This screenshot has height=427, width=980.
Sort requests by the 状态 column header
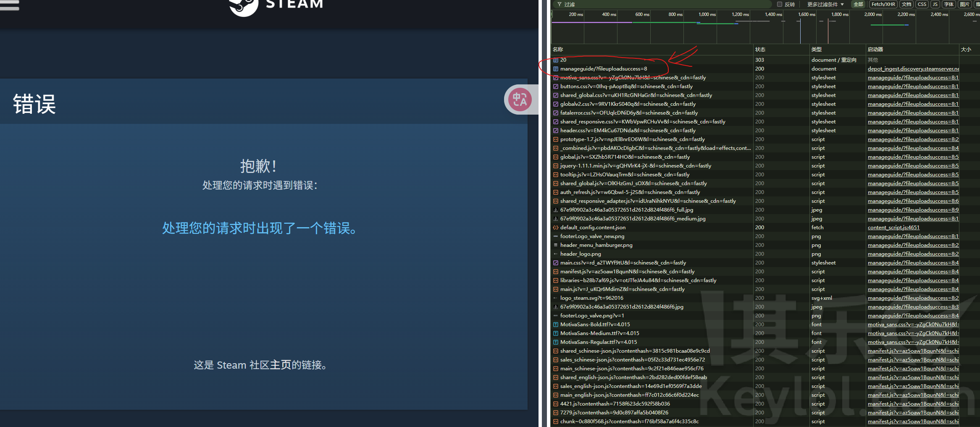(760, 50)
